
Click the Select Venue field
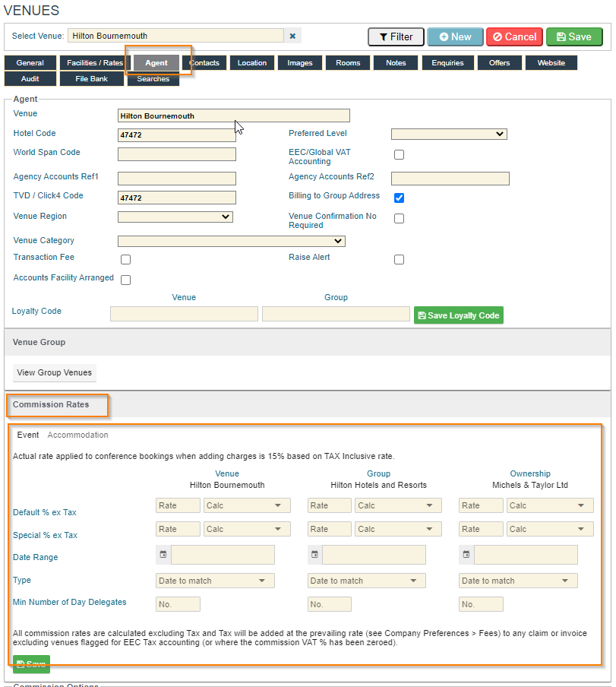click(175, 36)
